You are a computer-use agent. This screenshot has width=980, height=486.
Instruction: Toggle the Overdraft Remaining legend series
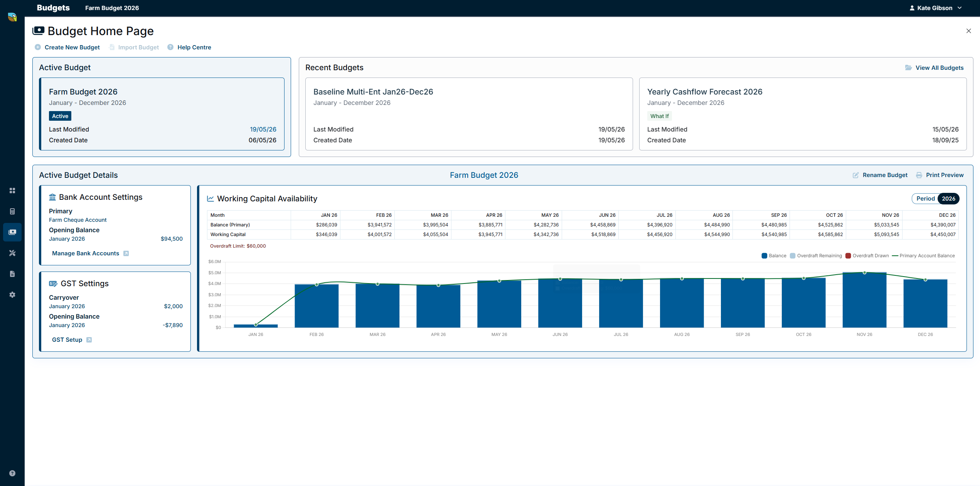816,256
